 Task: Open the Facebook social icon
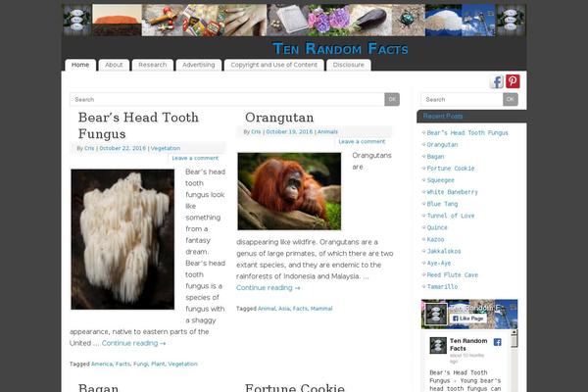pyautogui.click(x=497, y=81)
